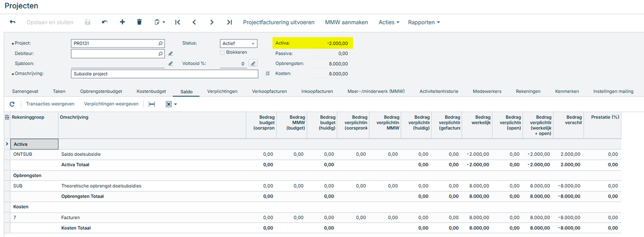Add a new project with plus icon

(x=122, y=22)
